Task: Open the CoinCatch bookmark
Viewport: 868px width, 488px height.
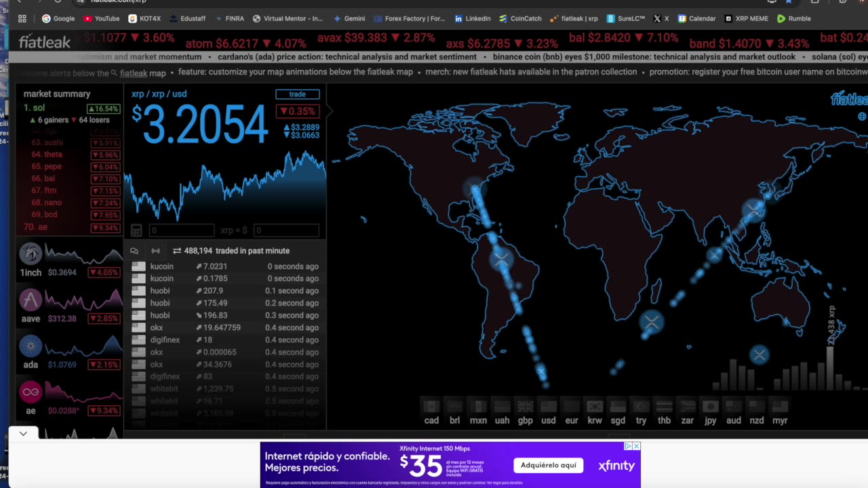Action: (520, 18)
